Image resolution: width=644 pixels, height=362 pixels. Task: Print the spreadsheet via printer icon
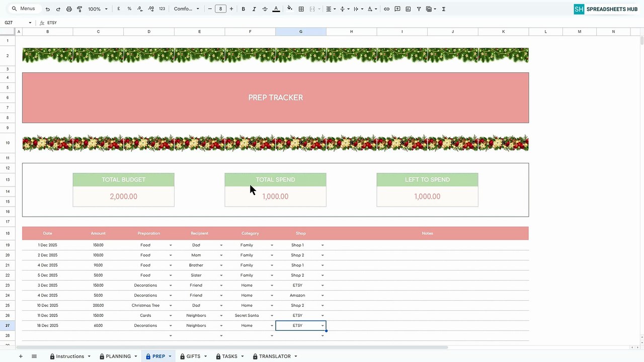69,9
